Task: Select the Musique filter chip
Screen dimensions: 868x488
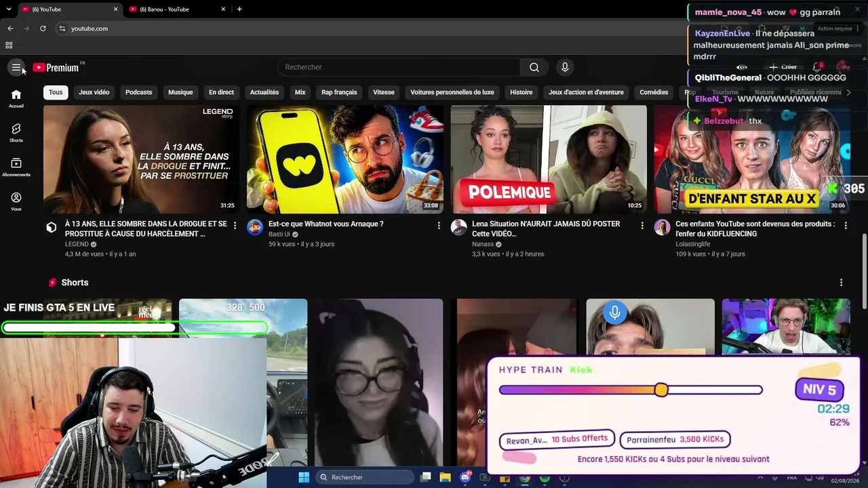Action: point(180,92)
